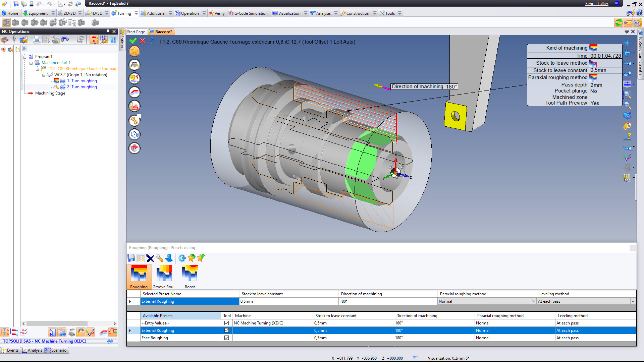Click the TOPSOLID SAS NC Machine Turning link
644x362 pixels.
pos(45,341)
